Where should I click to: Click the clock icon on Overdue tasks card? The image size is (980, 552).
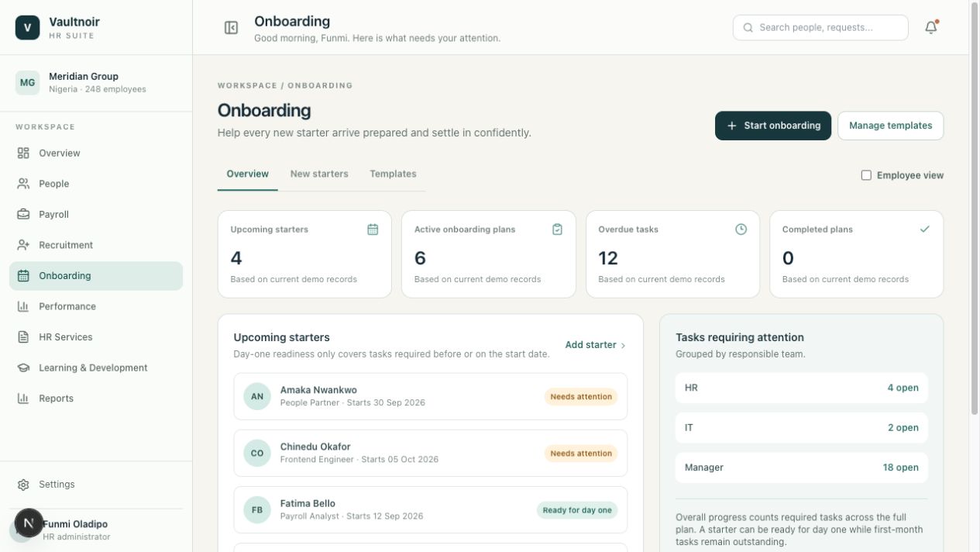tap(741, 229)
